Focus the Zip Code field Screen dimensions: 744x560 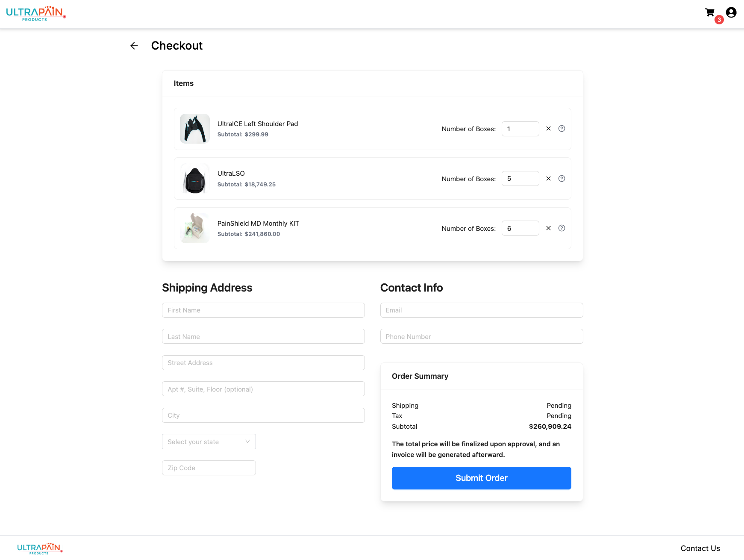[209, 468]
